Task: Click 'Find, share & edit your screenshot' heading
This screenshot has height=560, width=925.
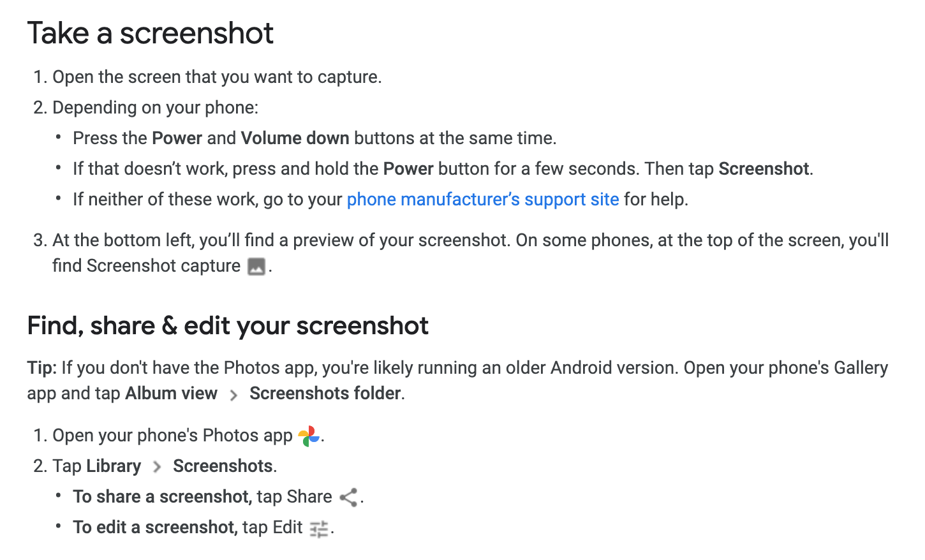Action: [228, 326]
